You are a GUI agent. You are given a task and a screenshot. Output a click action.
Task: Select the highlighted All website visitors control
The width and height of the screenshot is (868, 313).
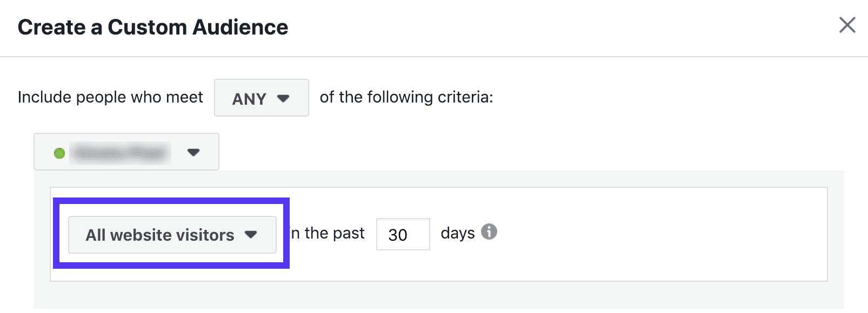click(172, 235)
